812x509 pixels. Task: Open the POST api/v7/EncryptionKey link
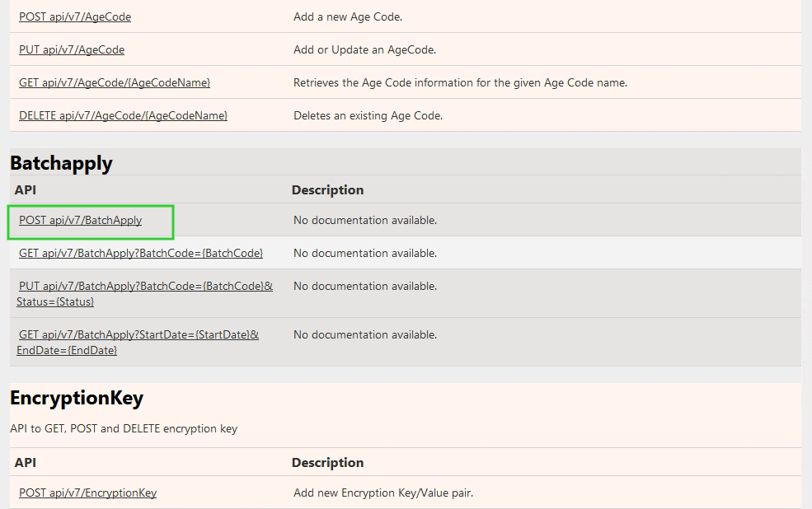coord(87,493)
